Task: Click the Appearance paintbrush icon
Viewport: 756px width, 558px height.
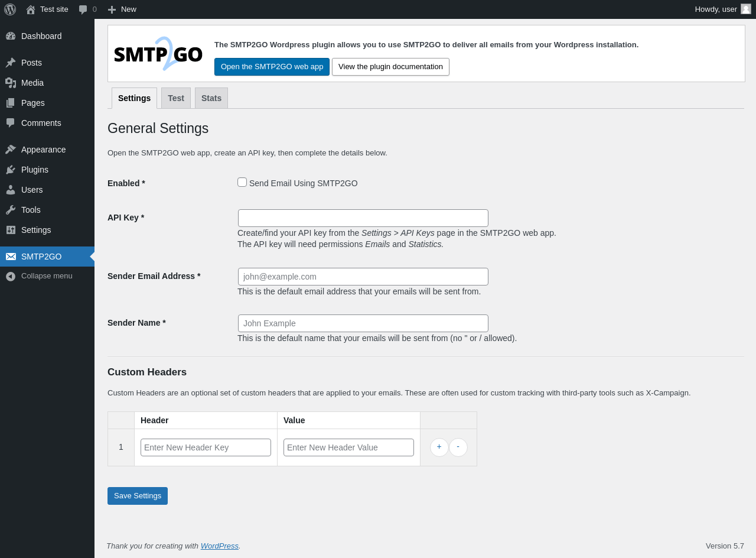Action: click(x=11, y=150)
